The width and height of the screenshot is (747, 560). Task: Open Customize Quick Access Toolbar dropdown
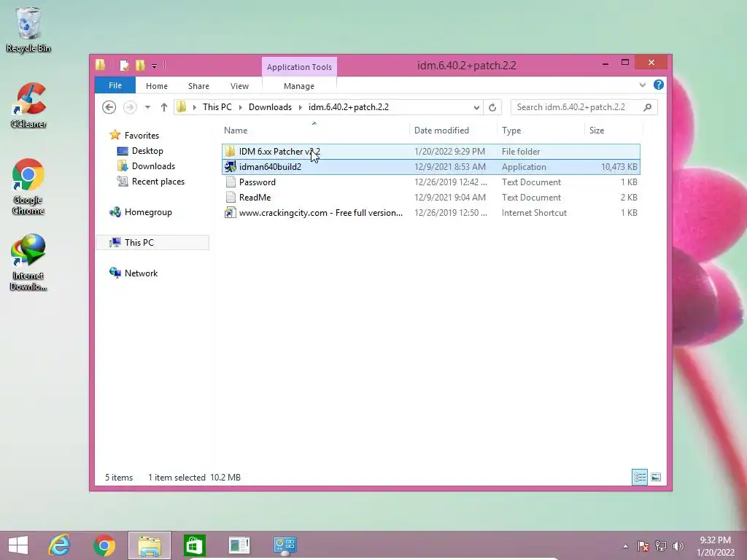(x=155, y=66)
